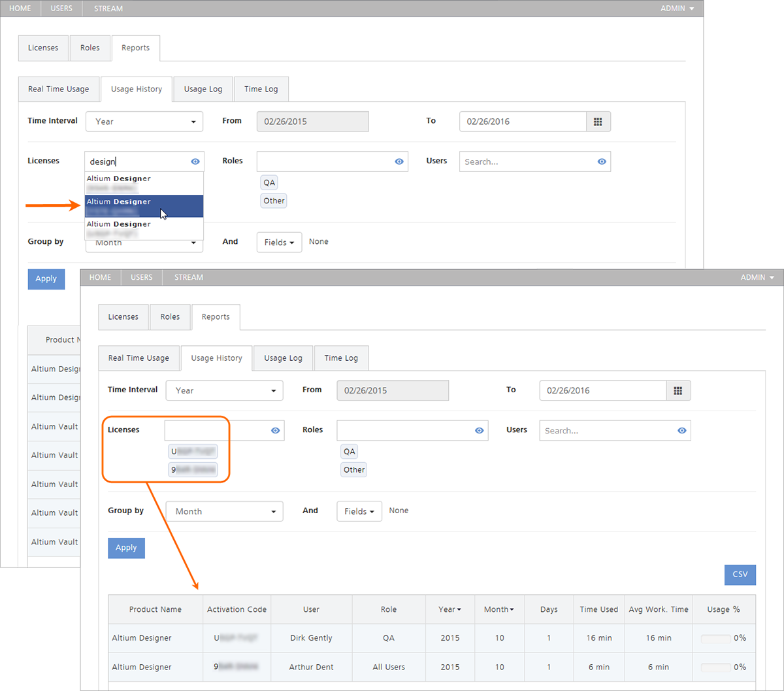
Task: Open the calendar picker in the background window's To field
Action: [x=598, y=122]
